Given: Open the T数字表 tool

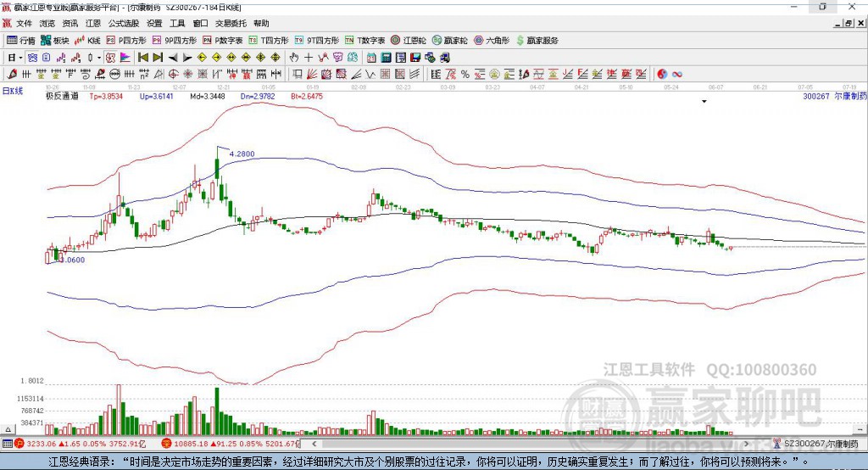Looking at the screenshot, I should click(x=364, y=41).
